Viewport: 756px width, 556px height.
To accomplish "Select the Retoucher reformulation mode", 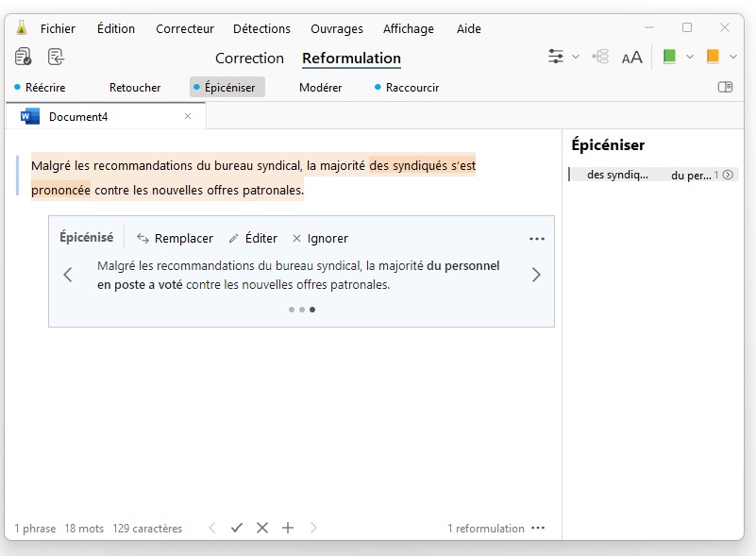I will 135,87.
